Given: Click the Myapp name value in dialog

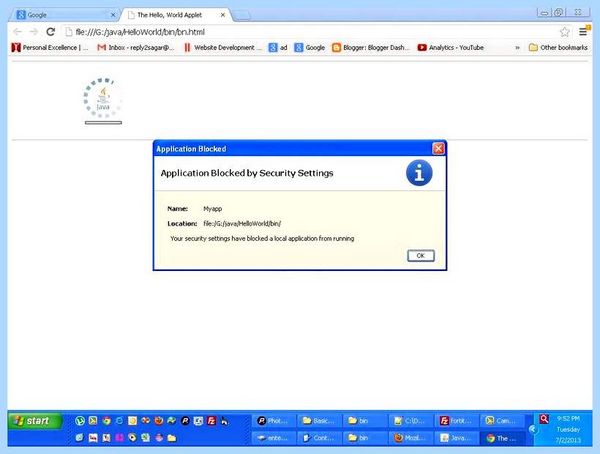Looking at the screenshot, I should (x=213, y=209).
